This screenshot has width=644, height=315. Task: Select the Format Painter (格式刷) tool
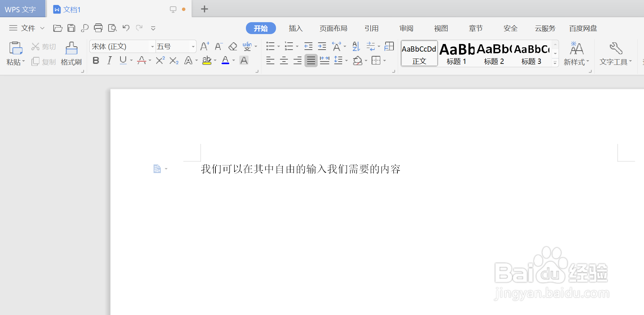pos(71,54)
